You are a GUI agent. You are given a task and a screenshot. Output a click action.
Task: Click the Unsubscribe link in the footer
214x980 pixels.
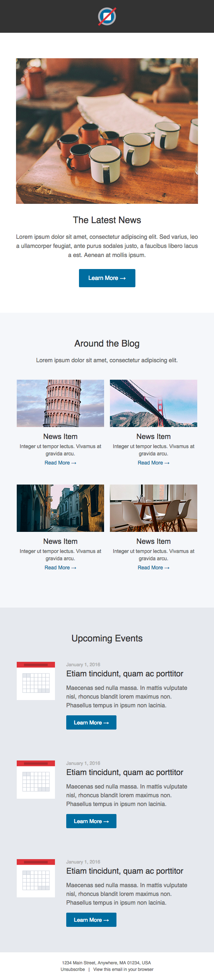coord(72,969)
